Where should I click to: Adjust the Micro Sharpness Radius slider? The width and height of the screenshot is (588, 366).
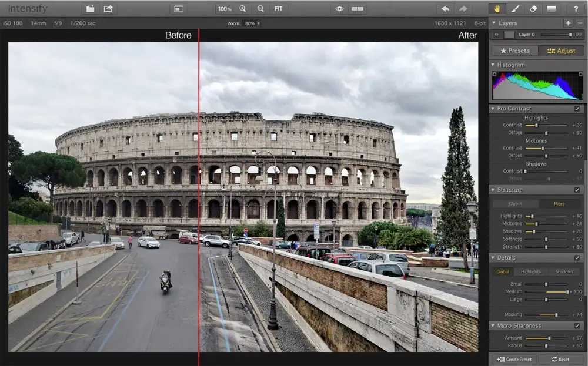(546, 346)
